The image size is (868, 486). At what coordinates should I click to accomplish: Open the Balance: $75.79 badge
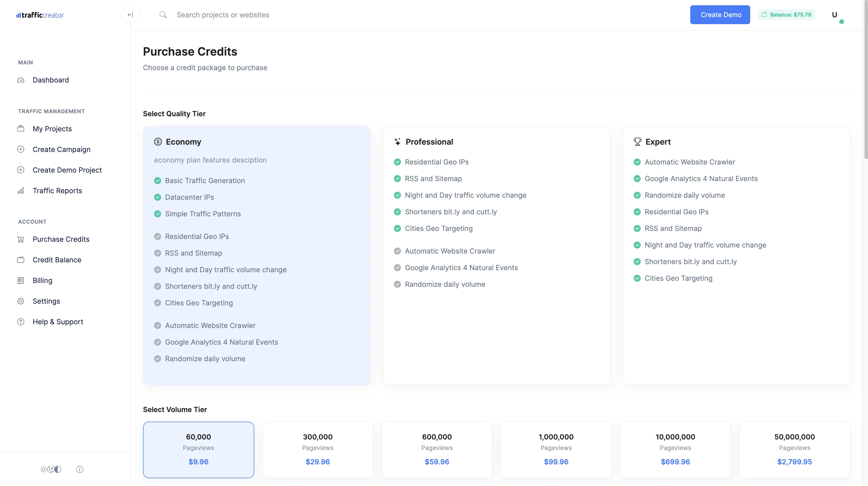(786, 15)
